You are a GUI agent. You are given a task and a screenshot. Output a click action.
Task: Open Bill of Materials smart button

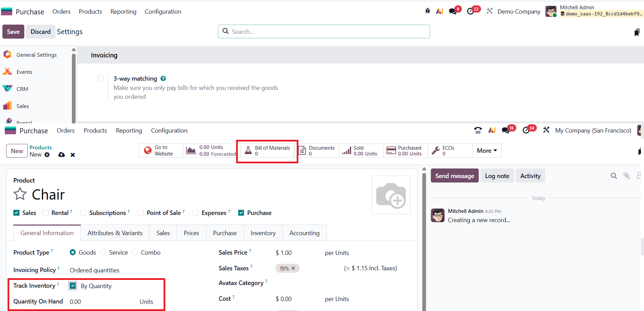(267, 151)
